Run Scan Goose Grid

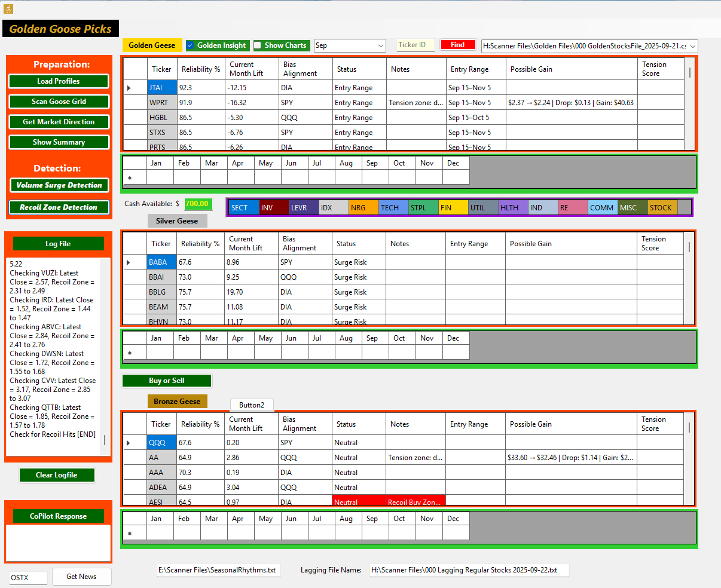point(59,102)
